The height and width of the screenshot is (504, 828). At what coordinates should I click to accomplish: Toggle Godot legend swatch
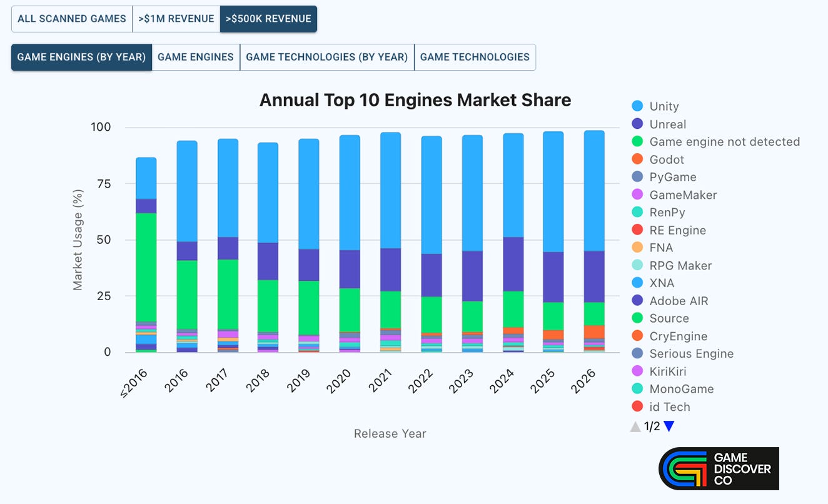(637, 159)
